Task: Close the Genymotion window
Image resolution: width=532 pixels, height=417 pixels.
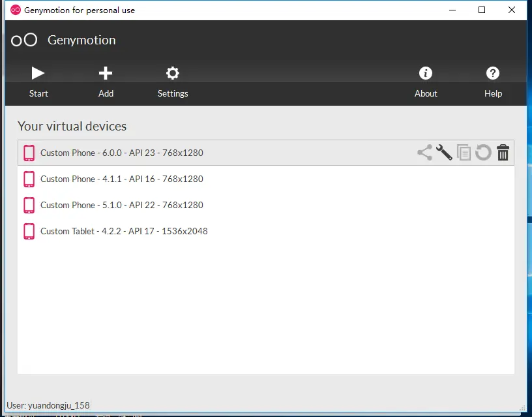Action: pyautogui.click(x=512, y=10)
